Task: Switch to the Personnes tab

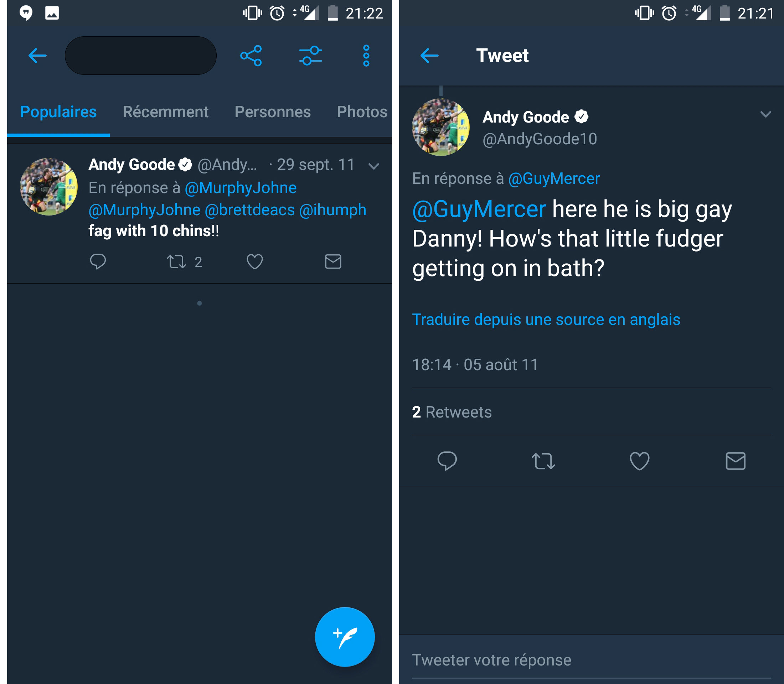Action: click(x=272, y=112)
